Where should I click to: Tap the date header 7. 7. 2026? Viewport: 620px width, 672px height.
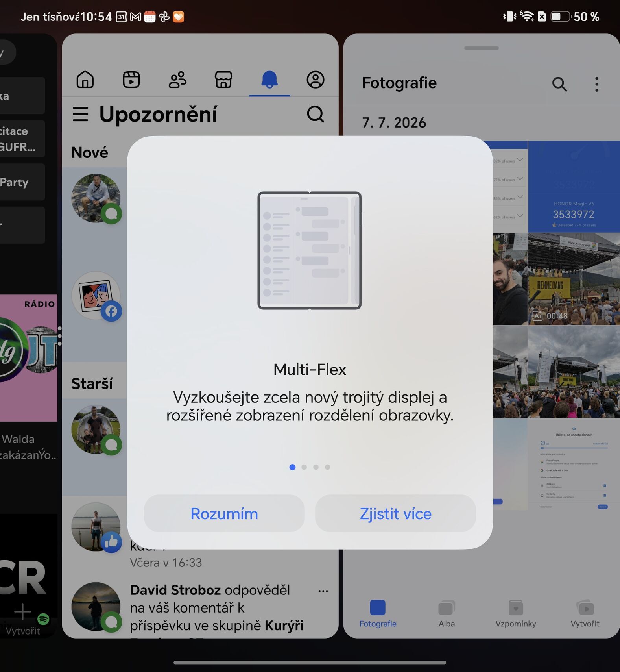[394, 122]
